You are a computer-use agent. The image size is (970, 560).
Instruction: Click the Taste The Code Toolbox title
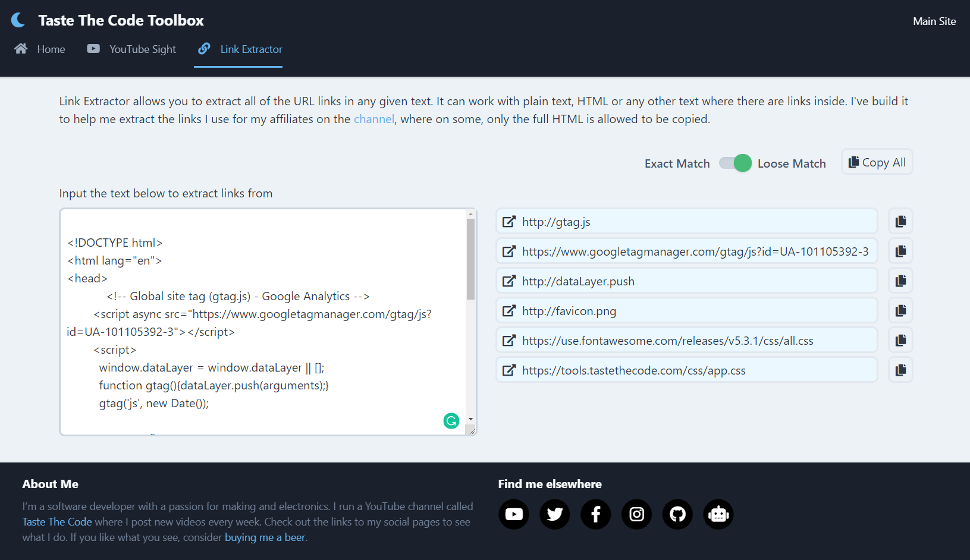point(121,20)
